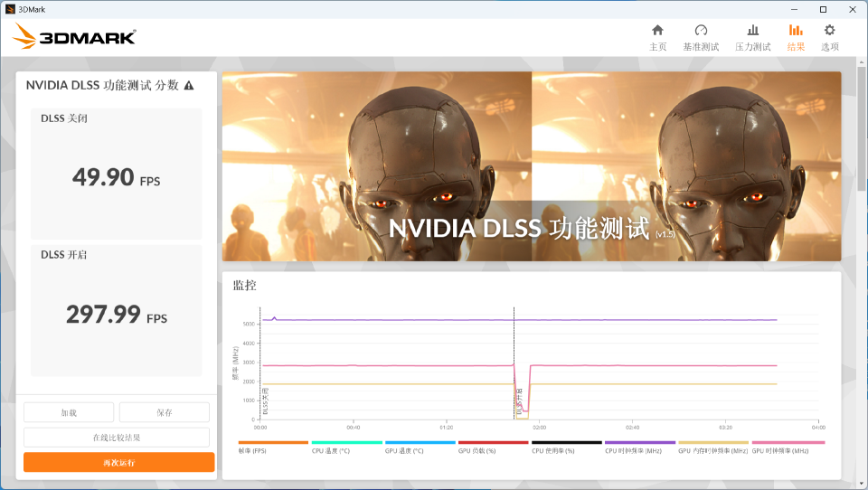Maximize the 3DMark window

(x=823, y=9)
